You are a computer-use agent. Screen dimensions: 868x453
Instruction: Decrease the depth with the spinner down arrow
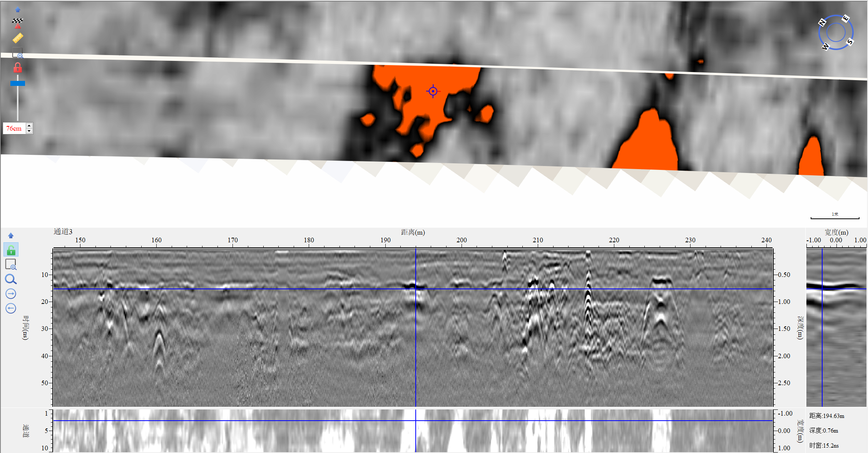click(29, 131)
